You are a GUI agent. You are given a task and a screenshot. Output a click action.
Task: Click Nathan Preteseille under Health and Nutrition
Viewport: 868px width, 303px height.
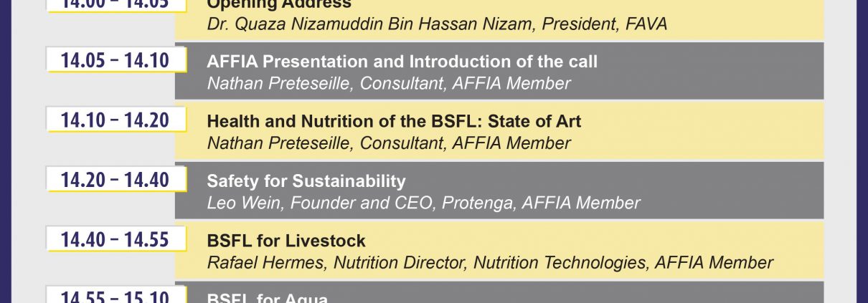(x=389, y=143)
